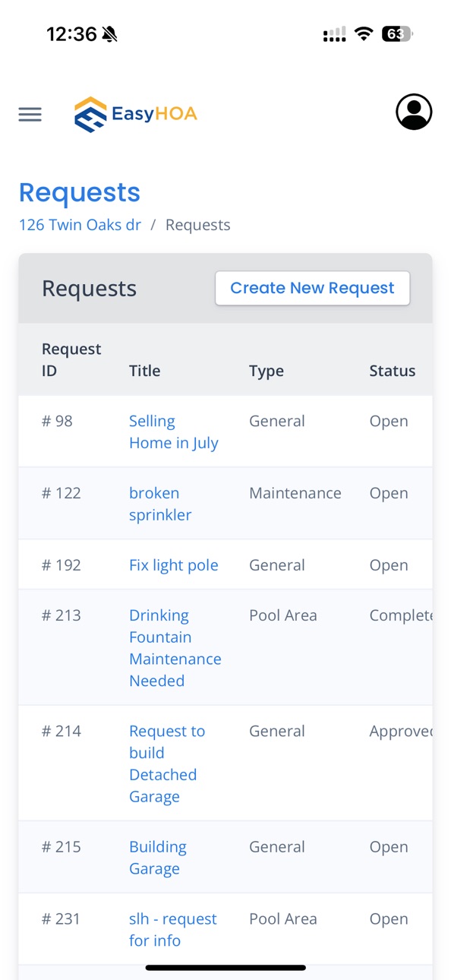This screenshot has height=980, width=451.
Task: Open Drinking Fountain Maintenance Needed request
Action: coord(175,648)
